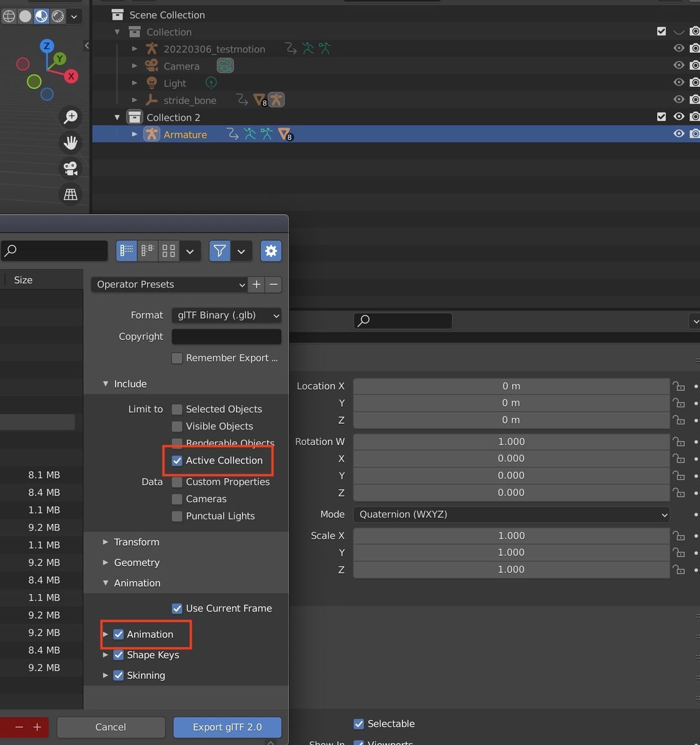Open the Format dropdown showing glTF Binary
This screenshot has width=700, height=745.
[225, 315]
